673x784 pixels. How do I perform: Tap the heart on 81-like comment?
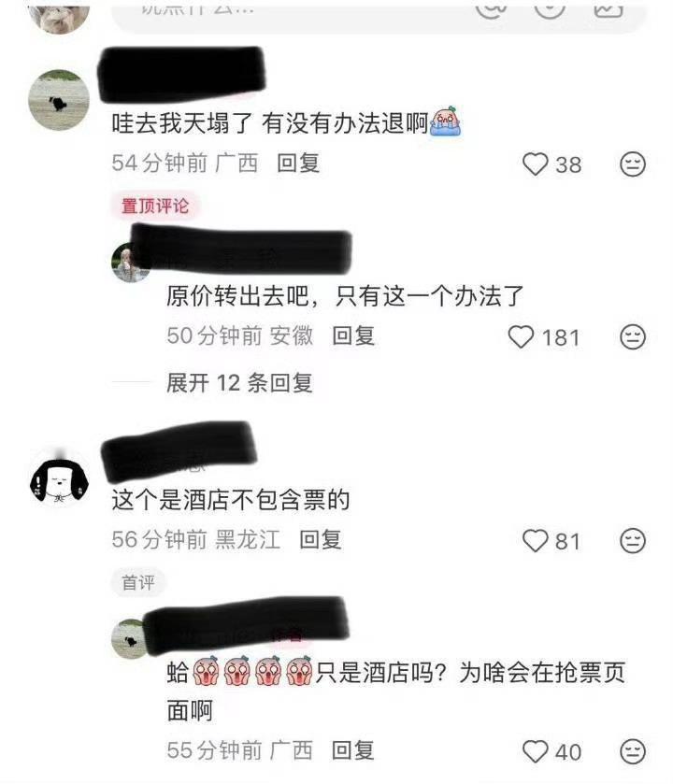(x=535, y=540)
